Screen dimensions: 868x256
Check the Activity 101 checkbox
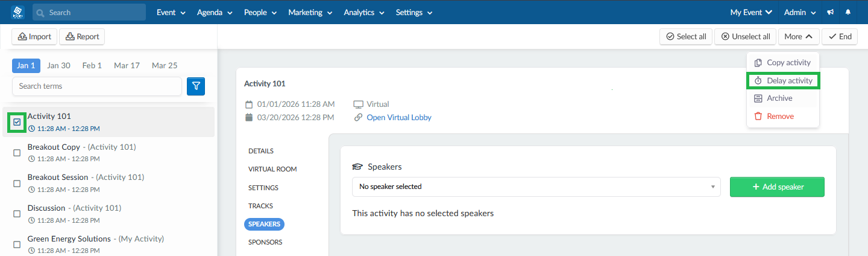17,122
